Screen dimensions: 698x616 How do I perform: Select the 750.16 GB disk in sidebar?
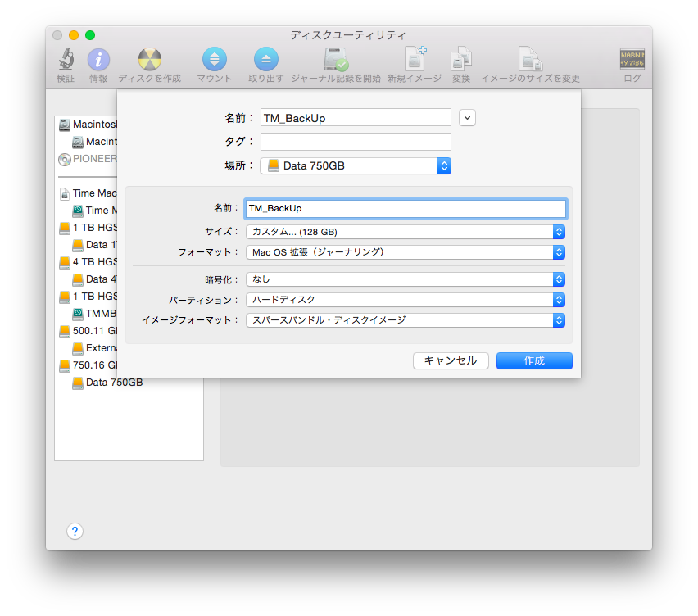[x=88, y=365]
